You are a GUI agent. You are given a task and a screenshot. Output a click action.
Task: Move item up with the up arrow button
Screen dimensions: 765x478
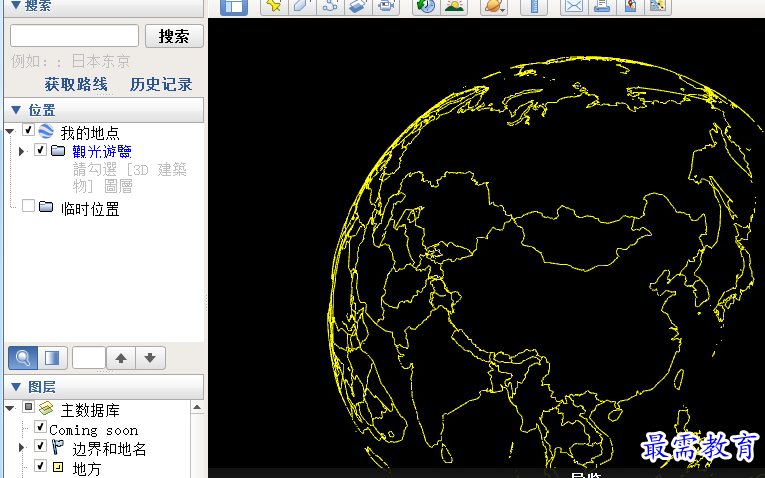click(x=121, y=358)
